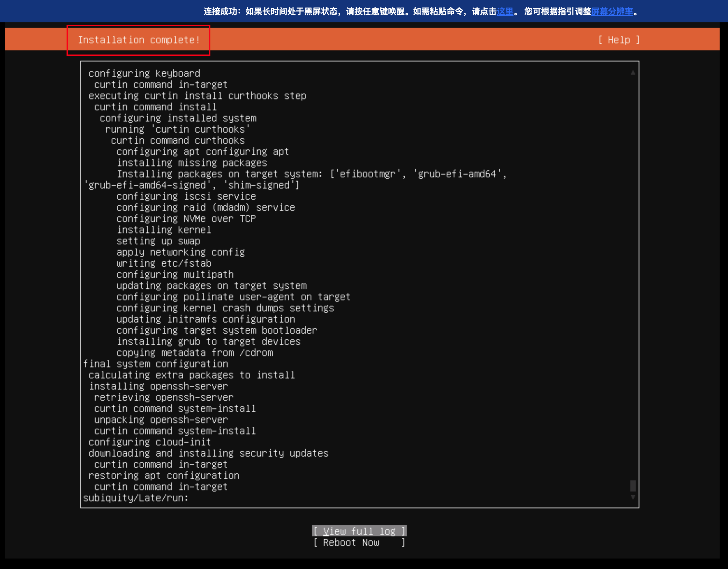This screenshot has width=728, height=569.
Task: Select the writing etc/fstab log entry
Action: click(x=164, y=263)
